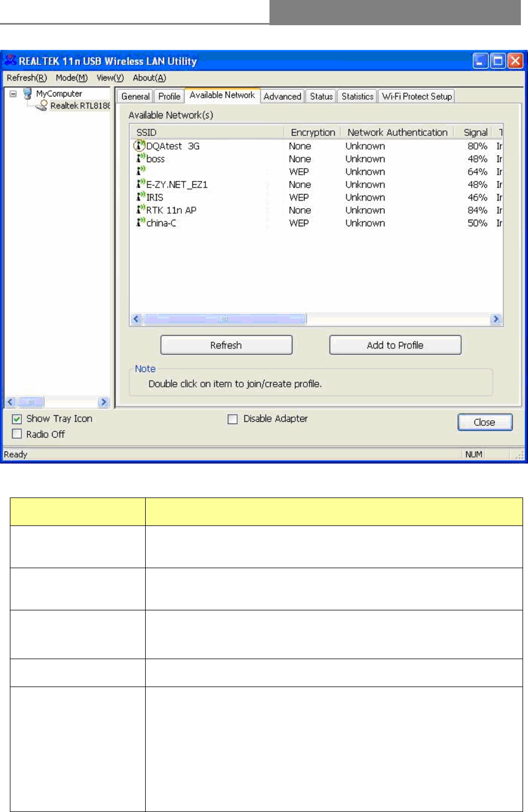
Task: Open the Status tab
Action: 321,96
